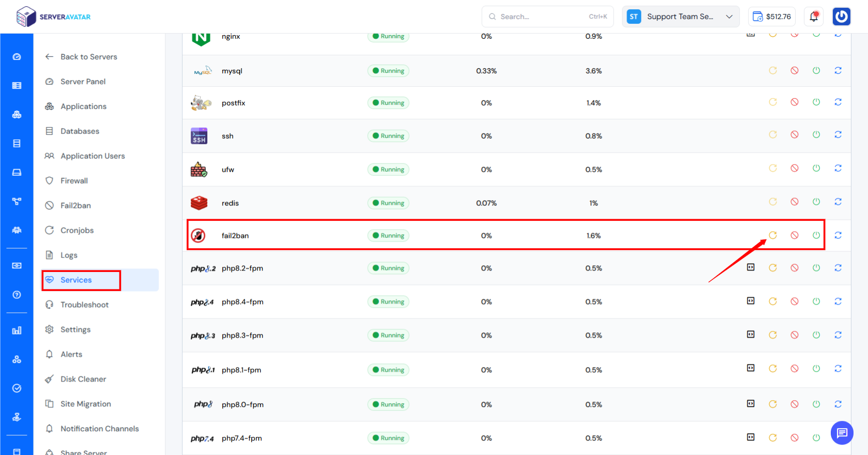Click the mysql service name
Screen dimensions: 868x455
(232, 71)
